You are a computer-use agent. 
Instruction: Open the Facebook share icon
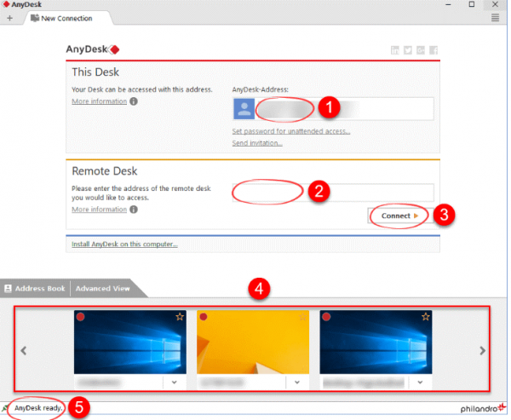[x=433, y=50]
